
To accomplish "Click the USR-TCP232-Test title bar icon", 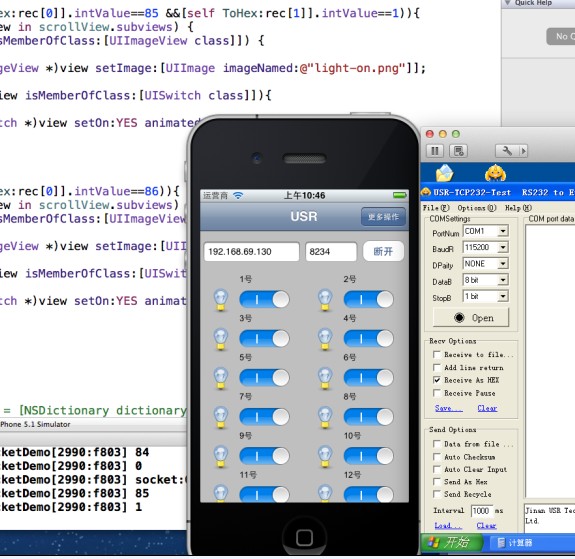I will 426,192.
